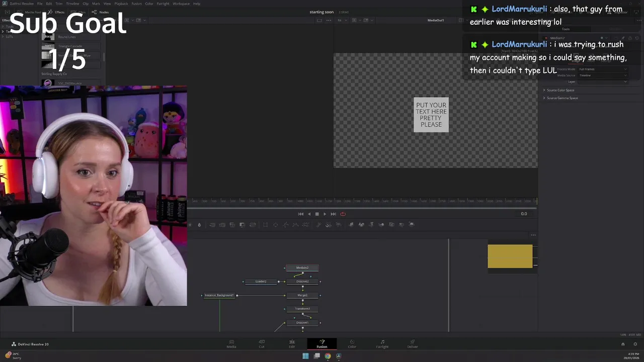This screenshot has height=362, width=644.
Task: Select the Rectangle mask tool
Action: 265,224
